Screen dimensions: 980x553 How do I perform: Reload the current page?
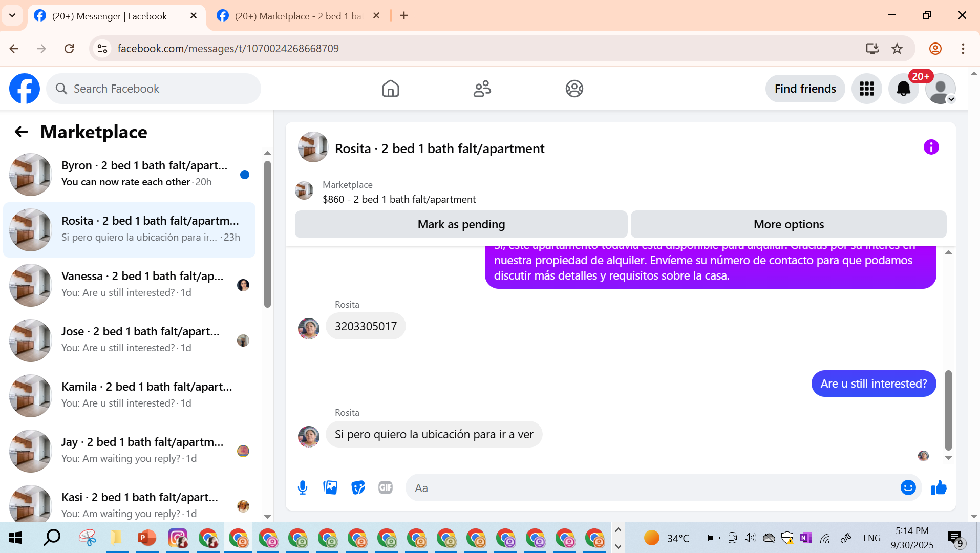tap(69, 49)
